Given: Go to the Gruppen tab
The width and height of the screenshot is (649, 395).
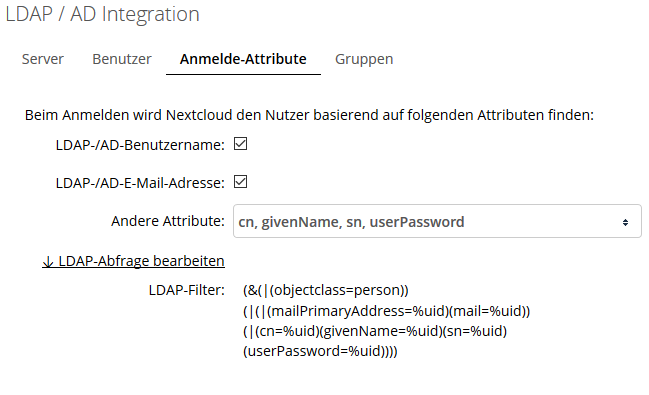Looking at the screenshot, I should (x=364, y=59).
